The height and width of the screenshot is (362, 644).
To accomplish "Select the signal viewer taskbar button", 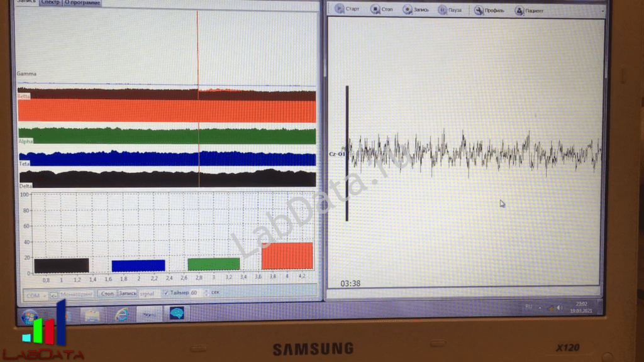I will [149, 314].
